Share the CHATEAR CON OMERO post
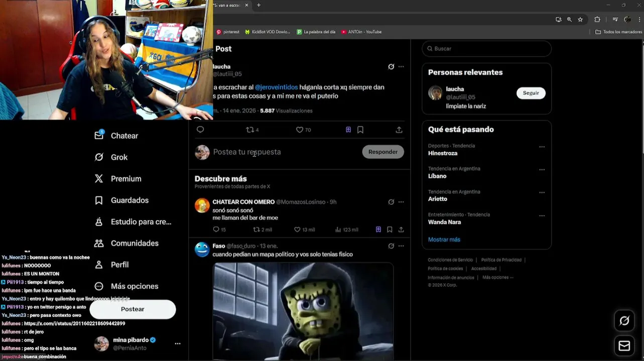The width and height of the screenshot is (644, 361). pyautogui.click(x=401, y=230)
